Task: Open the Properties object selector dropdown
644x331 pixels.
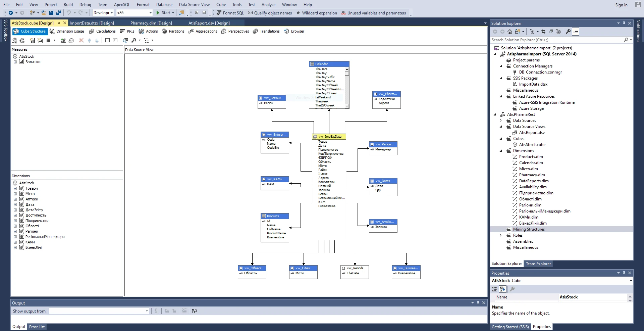Action: pos(631,281)
